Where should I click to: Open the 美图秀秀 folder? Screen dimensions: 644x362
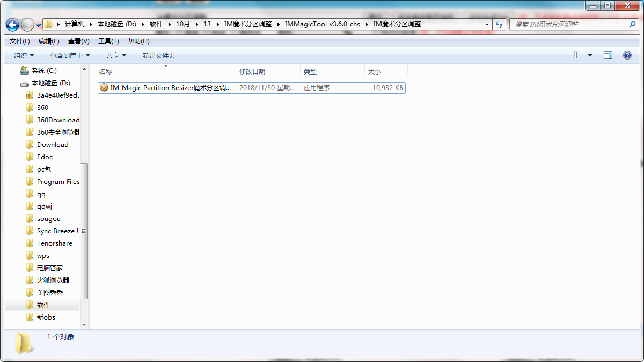point(49,293)
